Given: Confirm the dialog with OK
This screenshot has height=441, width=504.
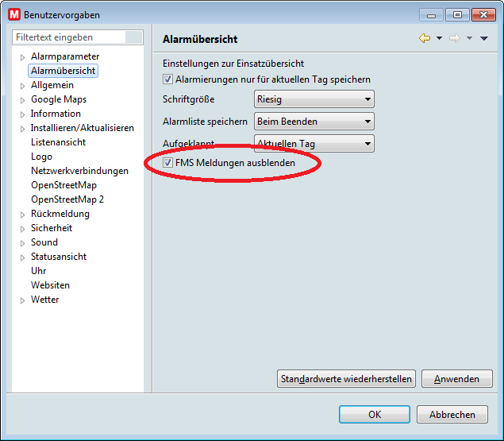Looking at the screenshot, I should [375, 414].
